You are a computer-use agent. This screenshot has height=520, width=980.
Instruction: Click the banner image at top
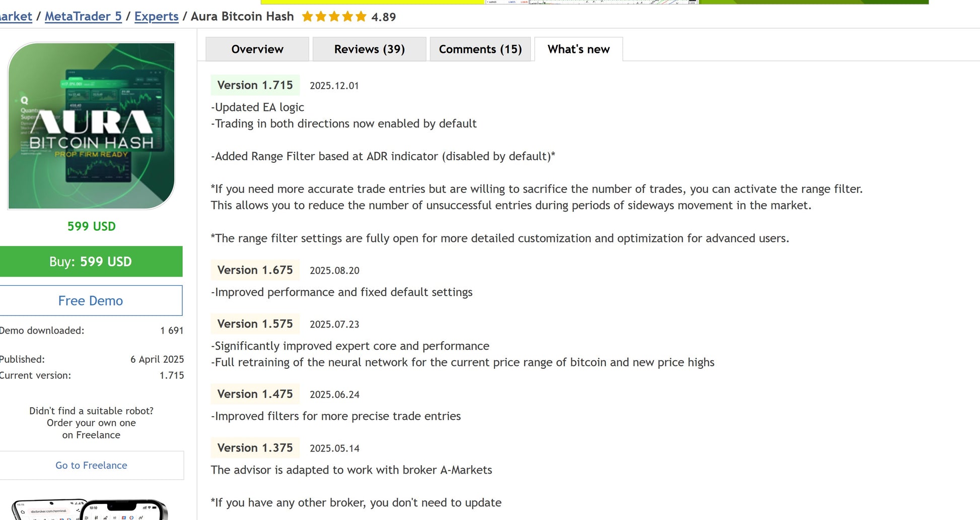pyautogui.click(x=594, y=2)
